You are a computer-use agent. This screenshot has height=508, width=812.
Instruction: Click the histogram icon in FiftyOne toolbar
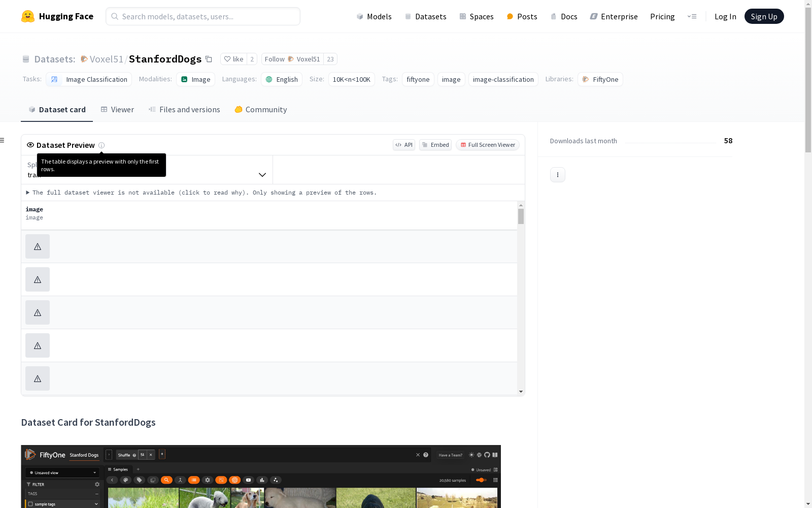tap(263, 480)
